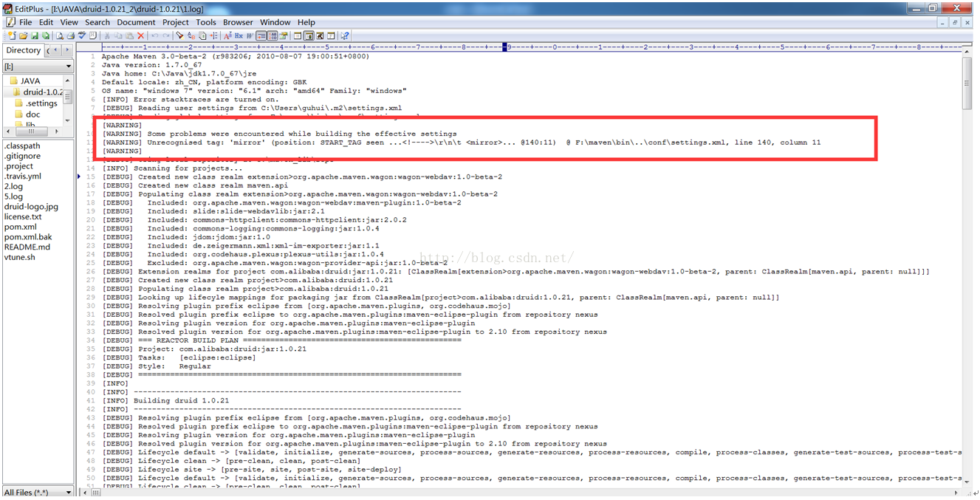Run the spell check (ABC) icon

coord(82,35)
